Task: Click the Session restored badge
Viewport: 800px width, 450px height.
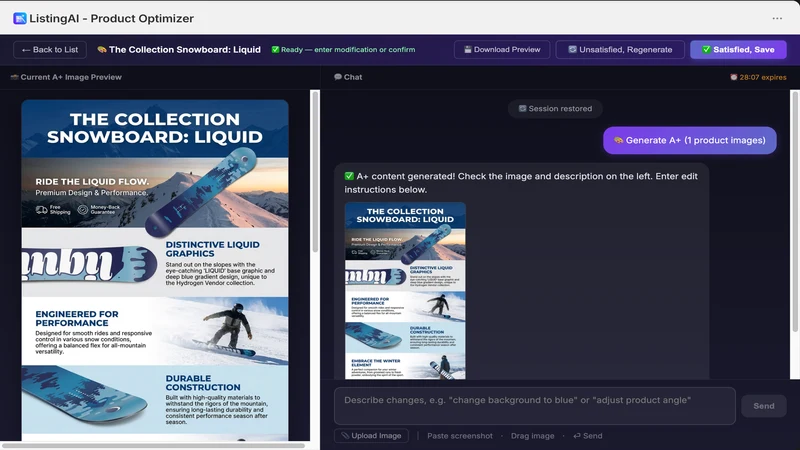Action: point(555,109)
